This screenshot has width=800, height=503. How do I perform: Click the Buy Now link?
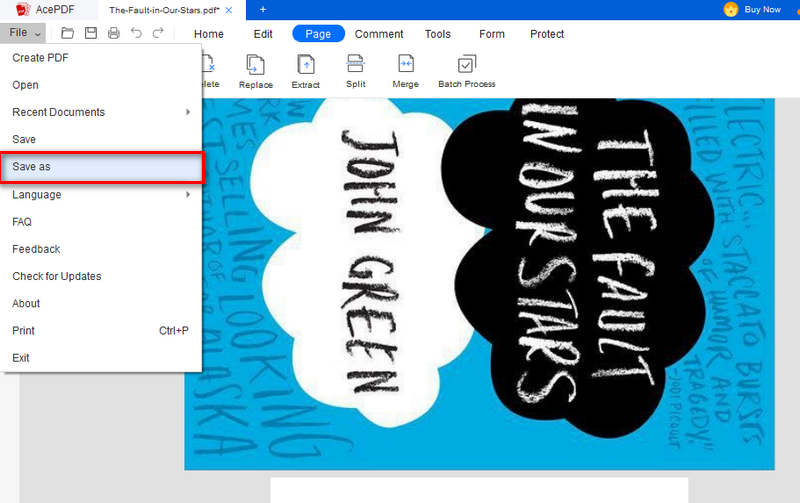(x=762, y=10)
